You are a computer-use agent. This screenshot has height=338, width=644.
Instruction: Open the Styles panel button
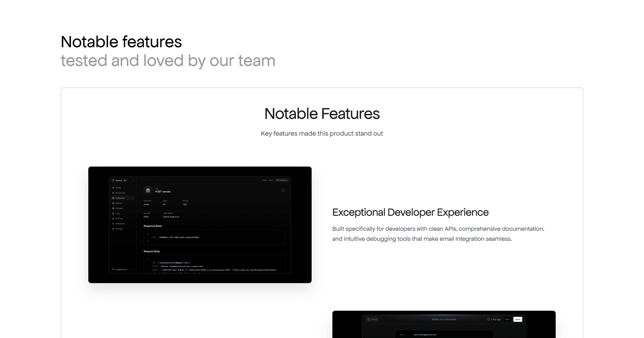pyautogui.click(x=372, y=319)
